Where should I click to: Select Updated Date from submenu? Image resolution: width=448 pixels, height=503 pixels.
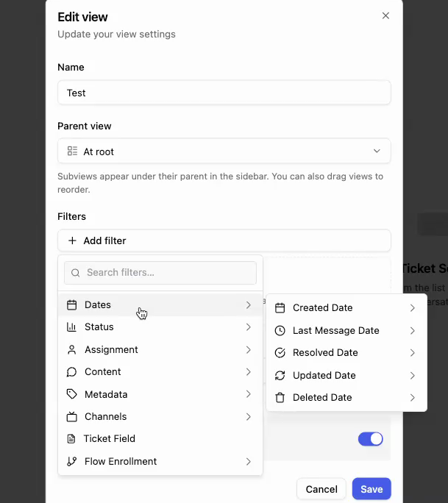(x=324, y=376)
